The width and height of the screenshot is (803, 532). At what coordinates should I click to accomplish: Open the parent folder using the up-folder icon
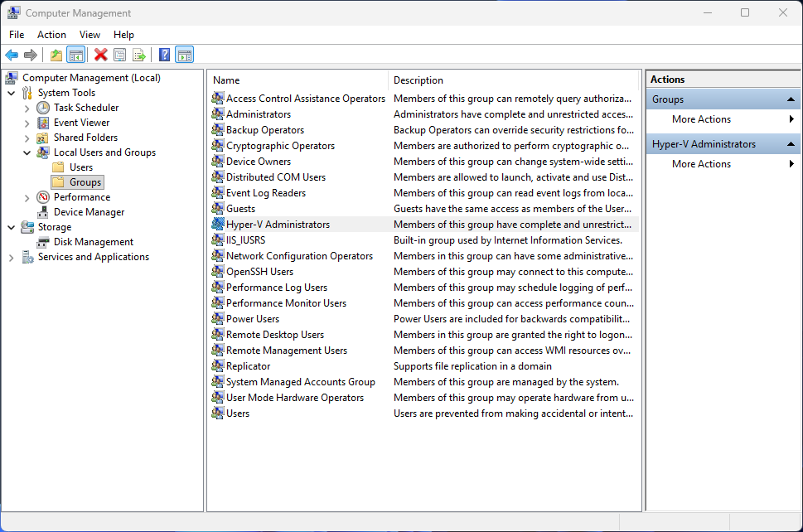[x=55, y=55]
